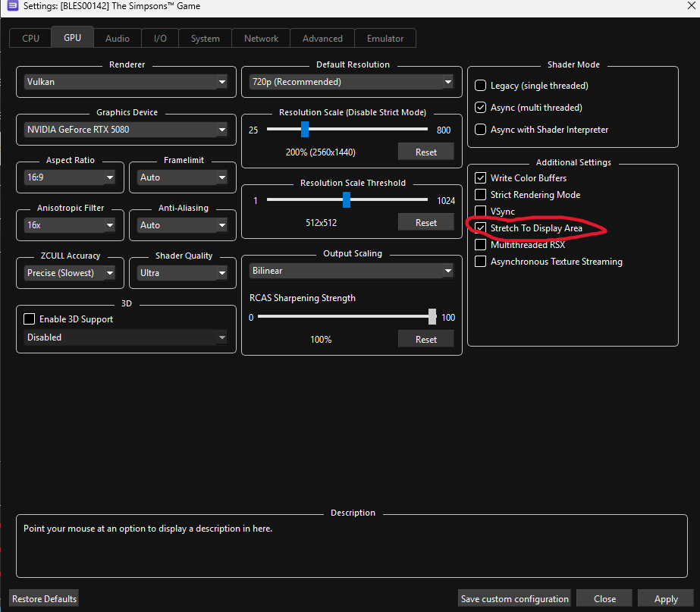Open the Shader Quality Ultra dropdown
The width and height of the screenshot is (700, 612).
(183, 273)
